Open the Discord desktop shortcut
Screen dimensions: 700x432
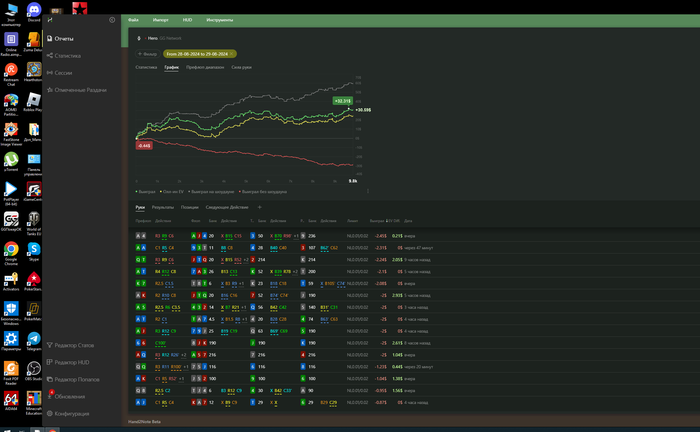coord(34,12)
